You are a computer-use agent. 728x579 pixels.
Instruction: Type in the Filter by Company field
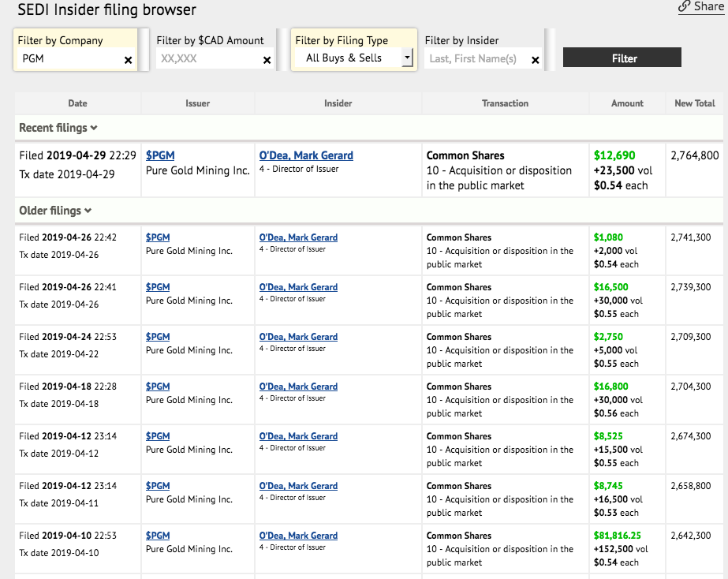[69, 59]
